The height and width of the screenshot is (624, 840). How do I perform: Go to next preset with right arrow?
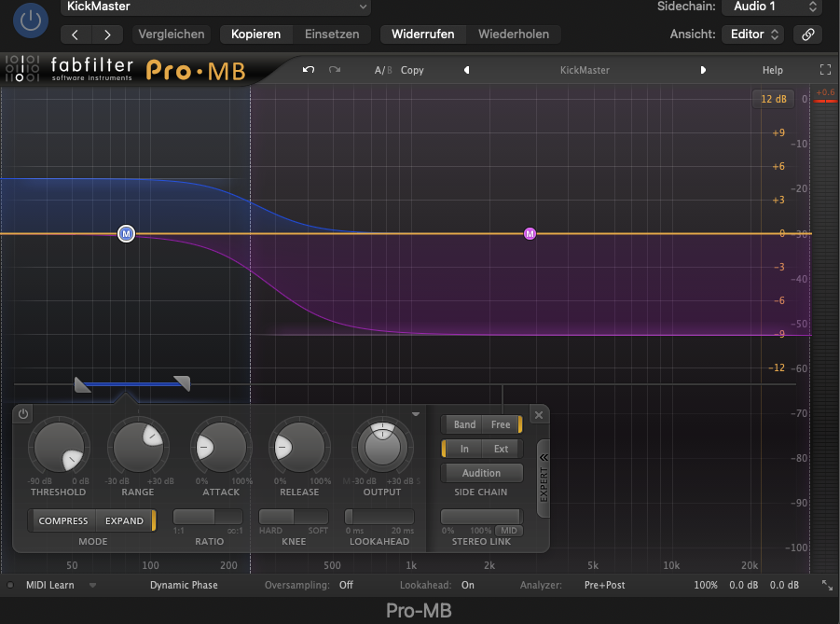[x=703, y=70]
